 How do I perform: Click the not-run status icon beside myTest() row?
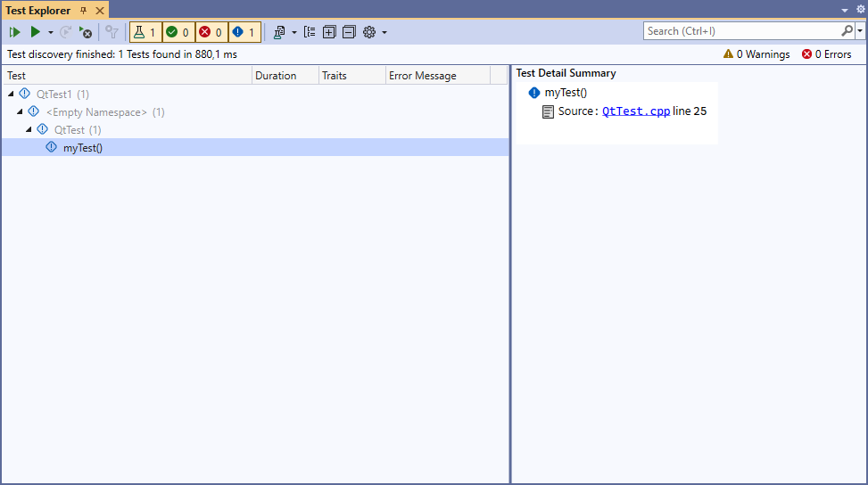coord(52,146)
